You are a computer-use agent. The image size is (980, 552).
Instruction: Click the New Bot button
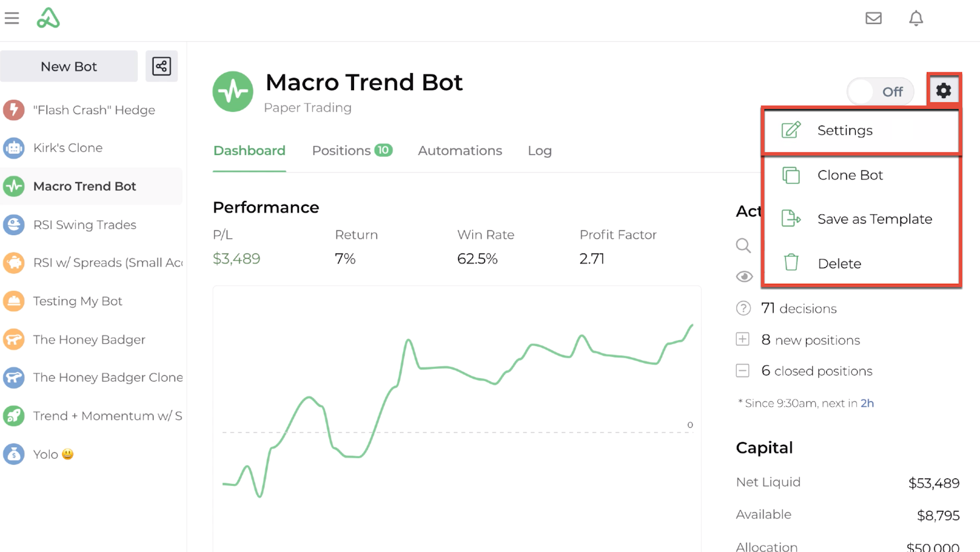(x=69, y=66)
